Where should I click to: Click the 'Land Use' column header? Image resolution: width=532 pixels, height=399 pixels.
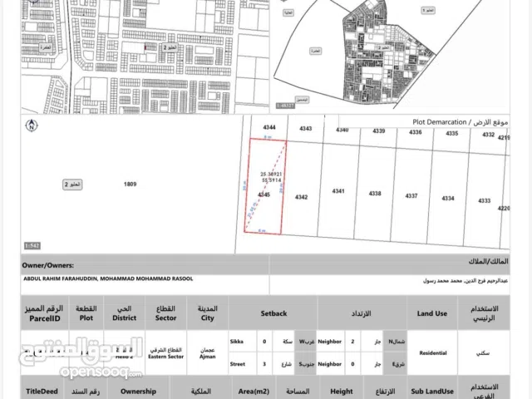432,313
